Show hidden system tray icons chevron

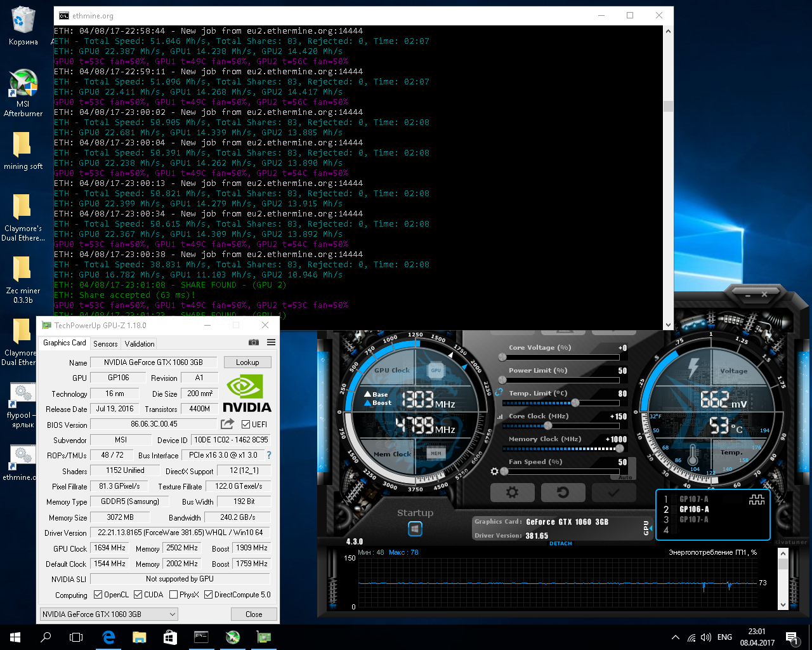click(675, 637)
